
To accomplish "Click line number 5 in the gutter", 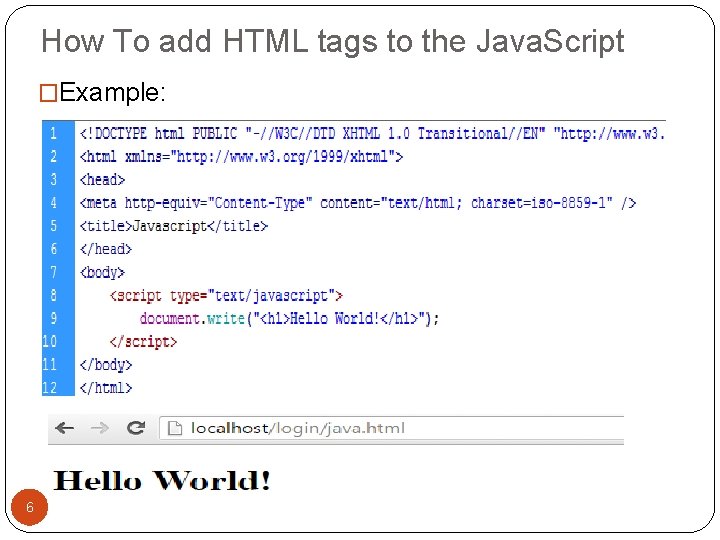I will click(x=53, y=226).
